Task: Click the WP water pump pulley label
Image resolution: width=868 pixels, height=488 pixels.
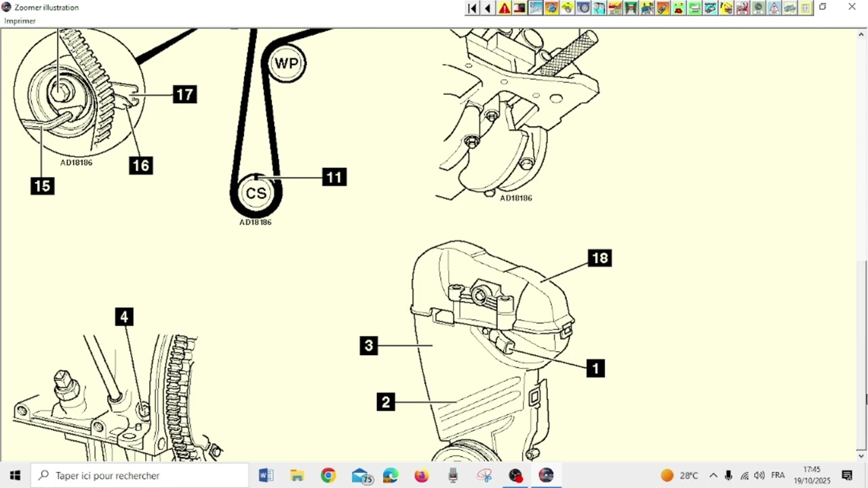Action: (286, 64)
